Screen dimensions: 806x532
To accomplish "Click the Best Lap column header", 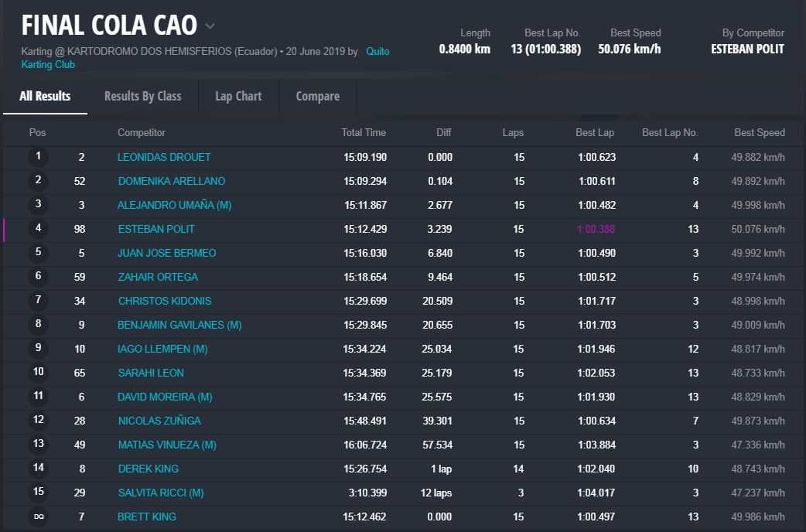I will (x=594, y=132).
